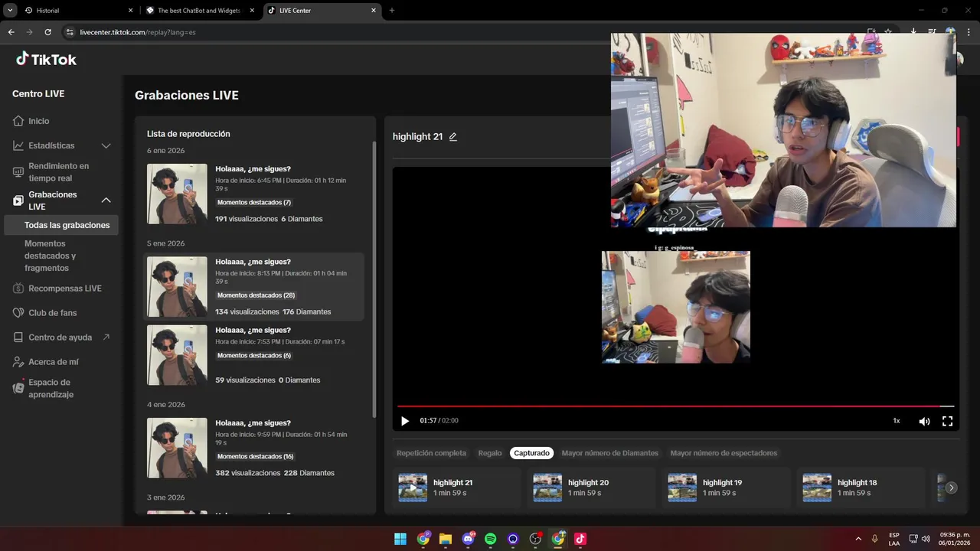The width and height of the screenshot is (980, 551).
Task: Reload the page
Action: pos(47,32)
